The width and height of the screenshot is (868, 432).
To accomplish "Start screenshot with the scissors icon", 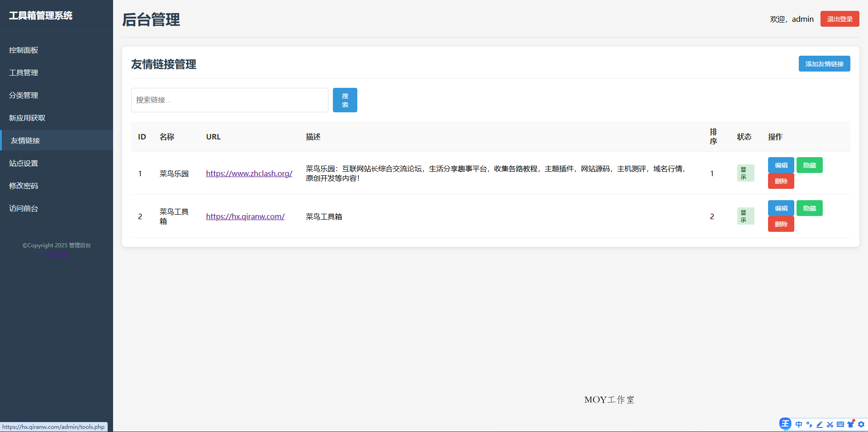I will 830,424.
